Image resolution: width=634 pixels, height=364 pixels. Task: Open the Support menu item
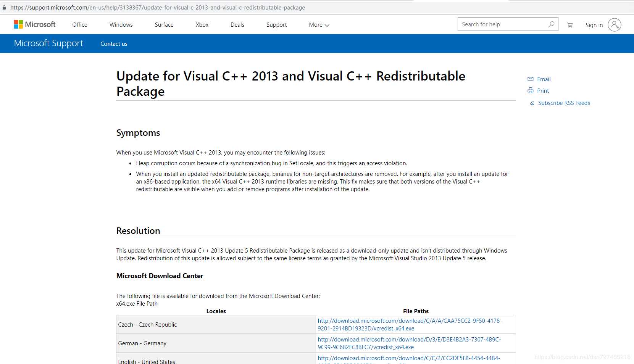click(277, 25)
